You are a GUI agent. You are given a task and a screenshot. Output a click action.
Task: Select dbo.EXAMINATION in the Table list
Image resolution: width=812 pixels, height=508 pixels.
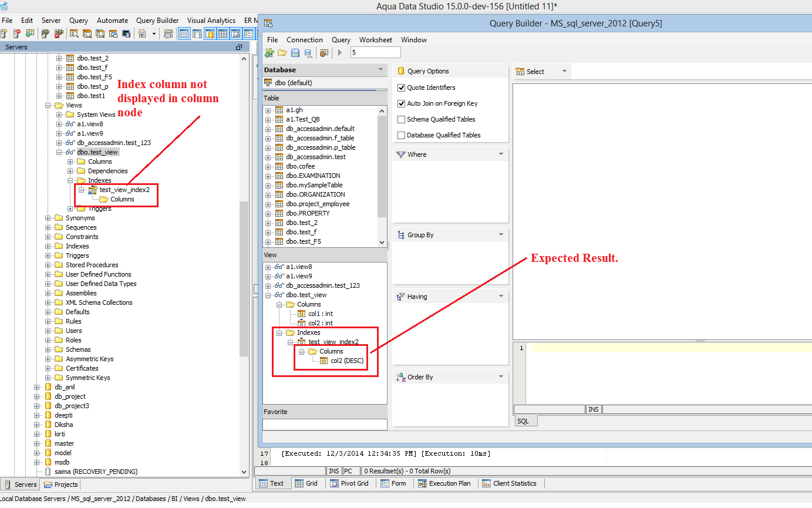(x=313, y=176)
